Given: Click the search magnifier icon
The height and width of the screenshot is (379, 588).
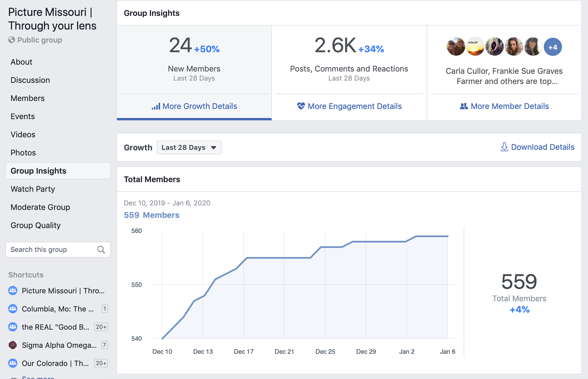Looking at the screenshot, I should coord(101,250).
